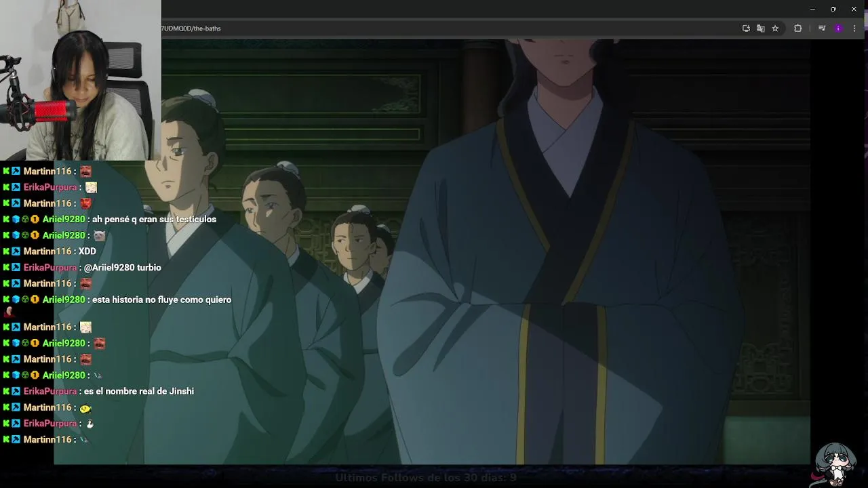The height and width of the screenshot is (488, 868).
Task: Click the small emote below 'esta historia no fluye' message
Action: pyautogui.click(x=9, y=312)
